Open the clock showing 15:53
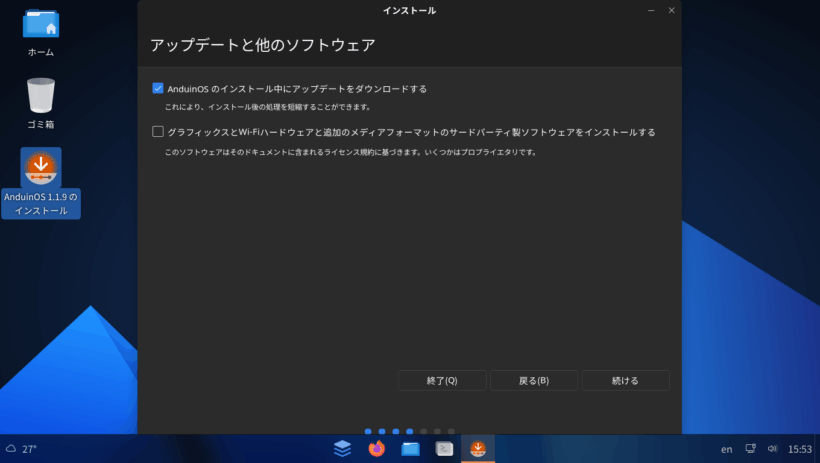Image resolution: width=820 pixels, height=463 pixels. click(x=800, y=449)
